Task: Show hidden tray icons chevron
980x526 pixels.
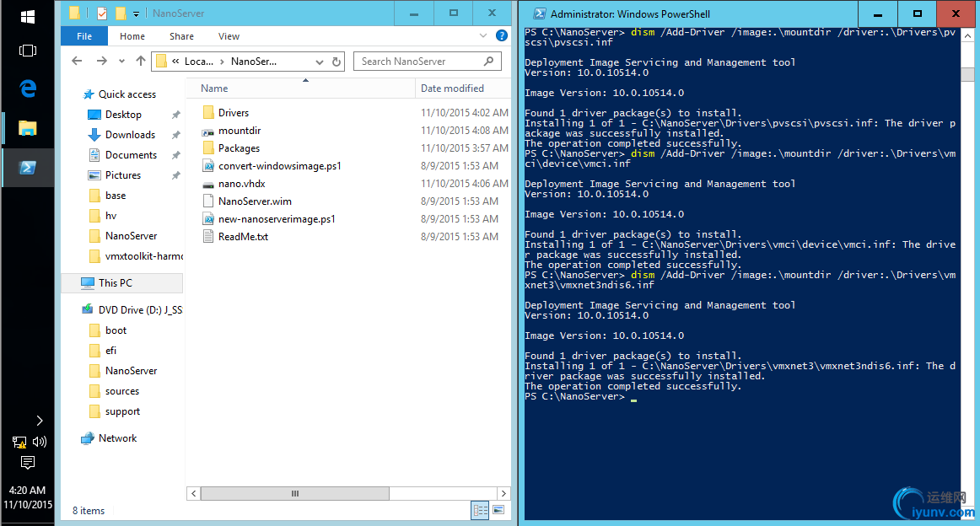Action: click(39, 420)
